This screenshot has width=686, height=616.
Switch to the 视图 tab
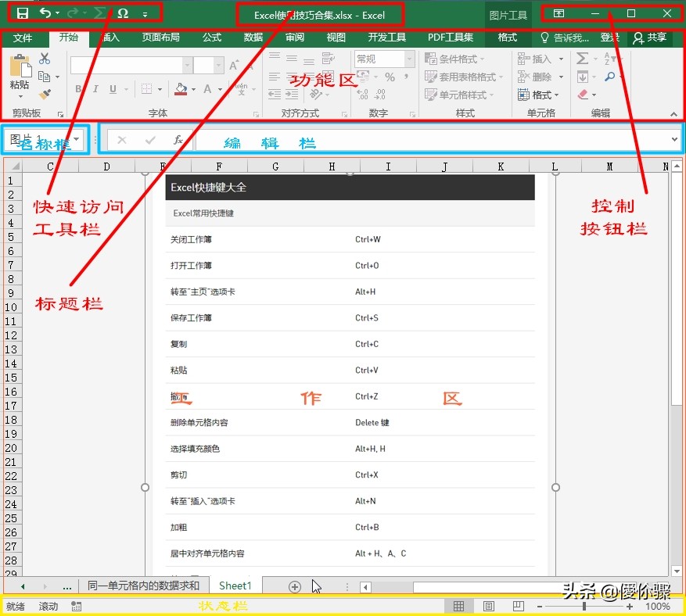tap(336, 38)
